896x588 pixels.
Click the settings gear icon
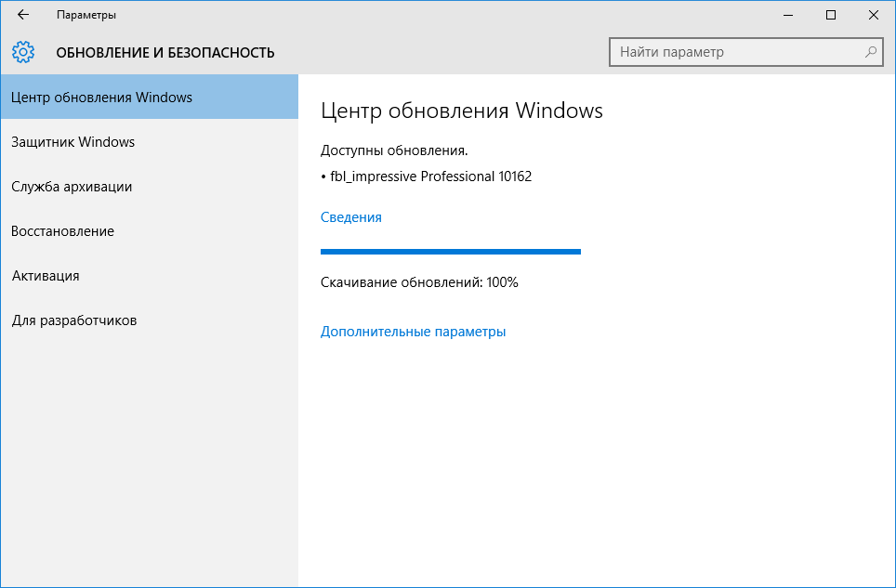pyautogui.click(x=23, y=52)
